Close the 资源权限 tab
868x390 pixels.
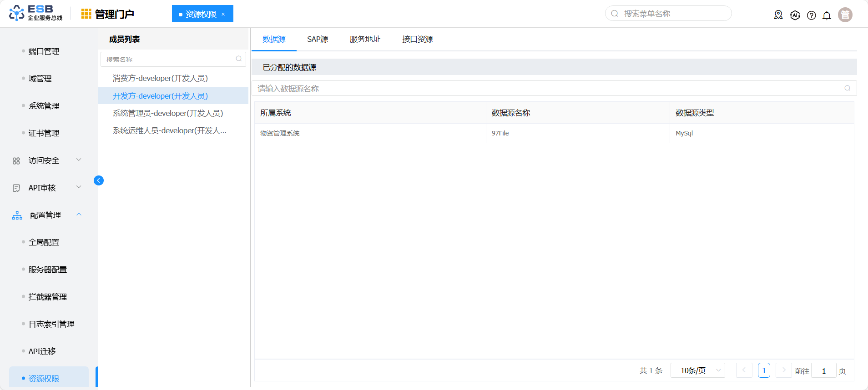(223, 14)
